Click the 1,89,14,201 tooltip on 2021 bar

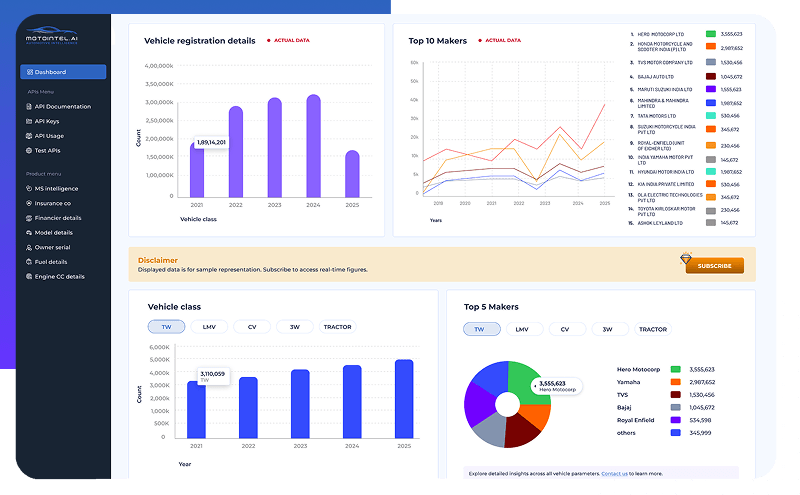point(211,142)
